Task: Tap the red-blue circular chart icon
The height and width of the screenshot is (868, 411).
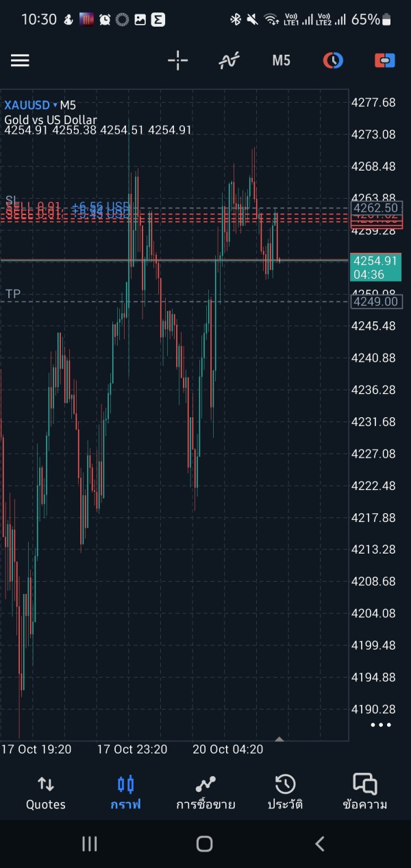Action: [333, 60]
